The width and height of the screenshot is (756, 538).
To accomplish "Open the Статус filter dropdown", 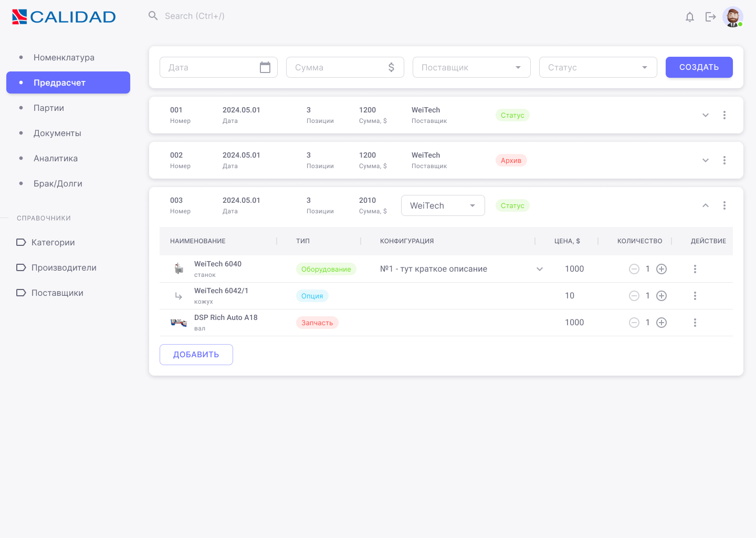I will [598, 67].
